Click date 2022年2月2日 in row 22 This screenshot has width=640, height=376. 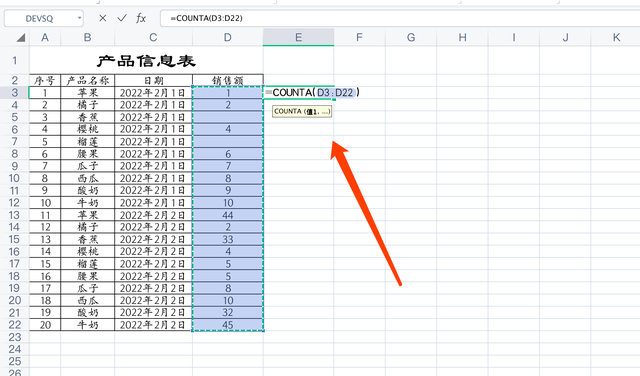(153, 325)
